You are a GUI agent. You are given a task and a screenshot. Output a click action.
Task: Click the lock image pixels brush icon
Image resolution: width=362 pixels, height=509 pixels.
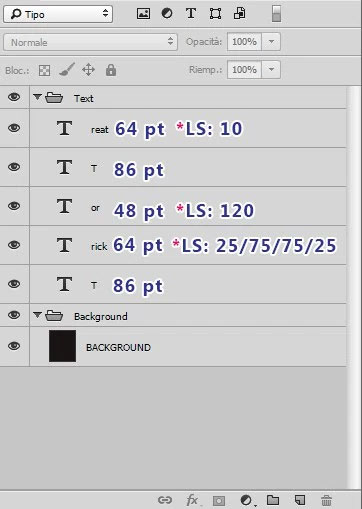point(67,69)
